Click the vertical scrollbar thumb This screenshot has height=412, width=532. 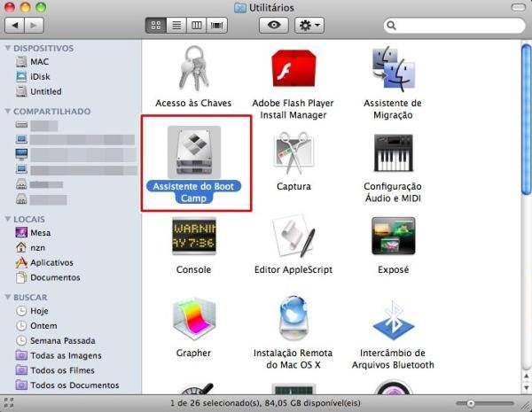coord(526,120)
